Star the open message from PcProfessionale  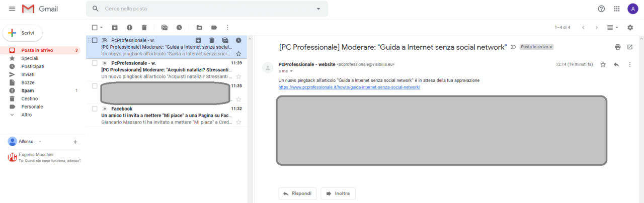(603, 65)
